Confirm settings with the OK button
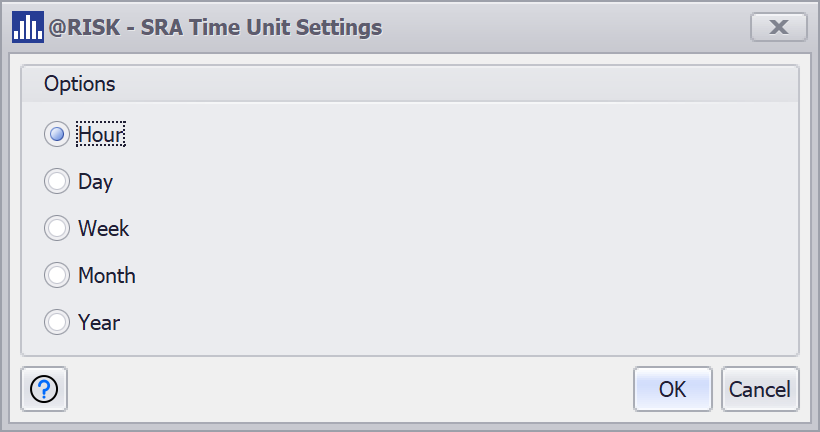The image size is (820, 432). pyautogui.click(x=673, y=389)
